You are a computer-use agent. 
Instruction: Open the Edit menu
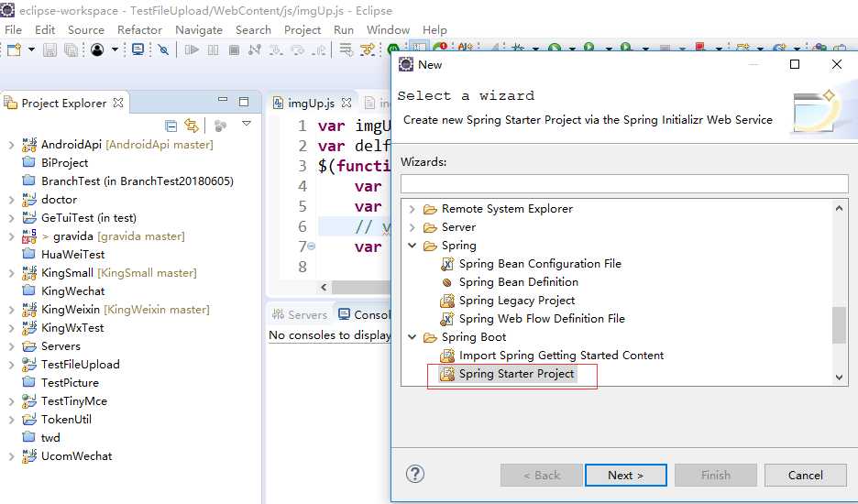pyautogui.click(x=45, y=29)
